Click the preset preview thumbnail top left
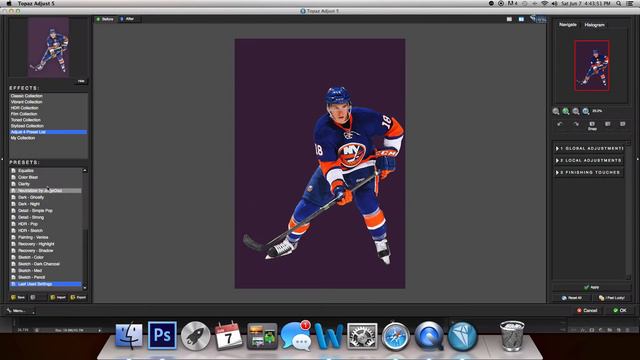640x360 pixels. (x=49, y=47)
